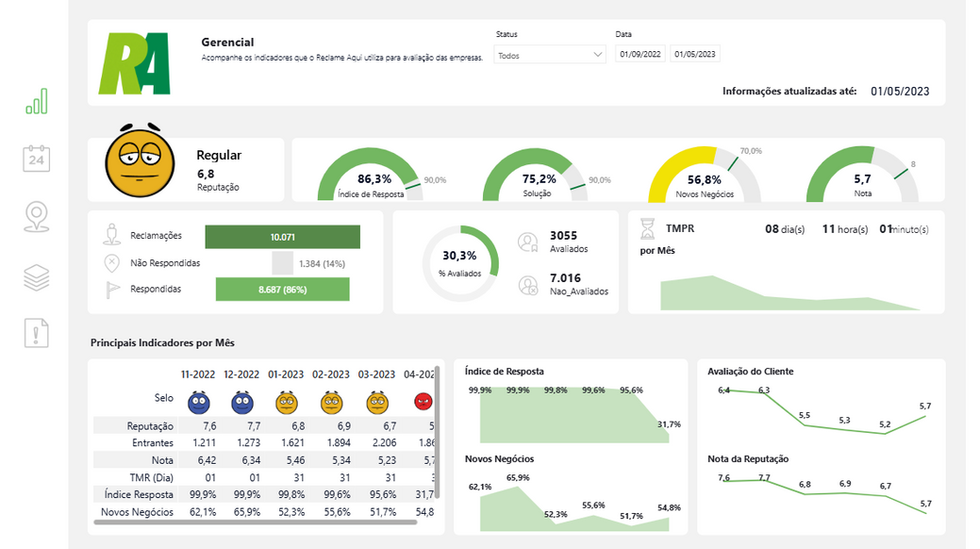Screen dimensions: 980x549
Task: Click the Avaliação do Cliente line chart
Action: (824, 411)
